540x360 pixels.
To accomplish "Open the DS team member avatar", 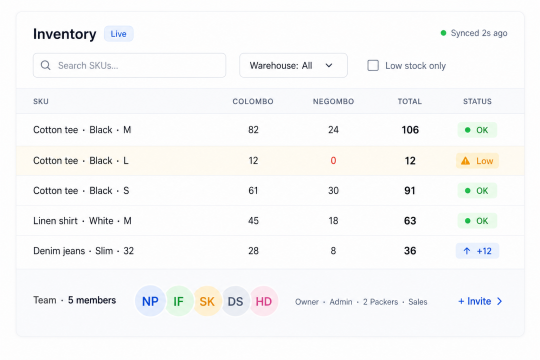I will (x=236, y=301).
